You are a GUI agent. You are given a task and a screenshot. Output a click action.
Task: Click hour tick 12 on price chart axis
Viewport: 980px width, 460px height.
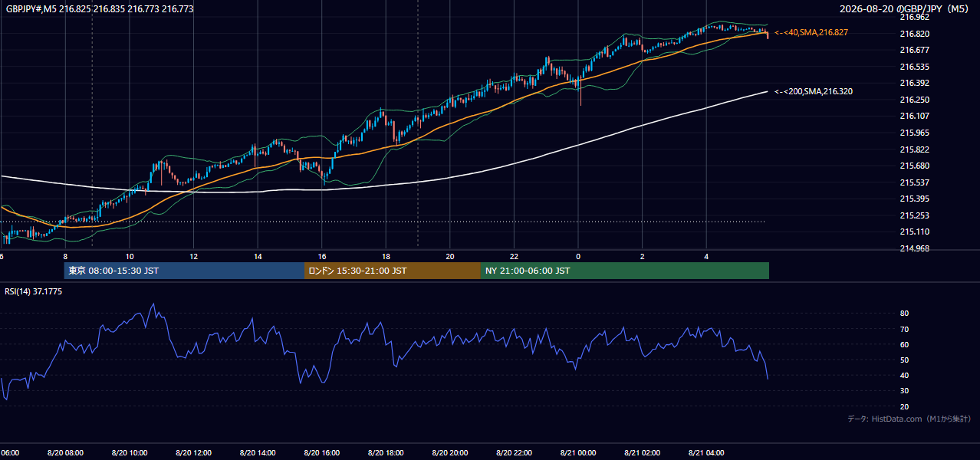pyautogui.click(x=194, y=256)
